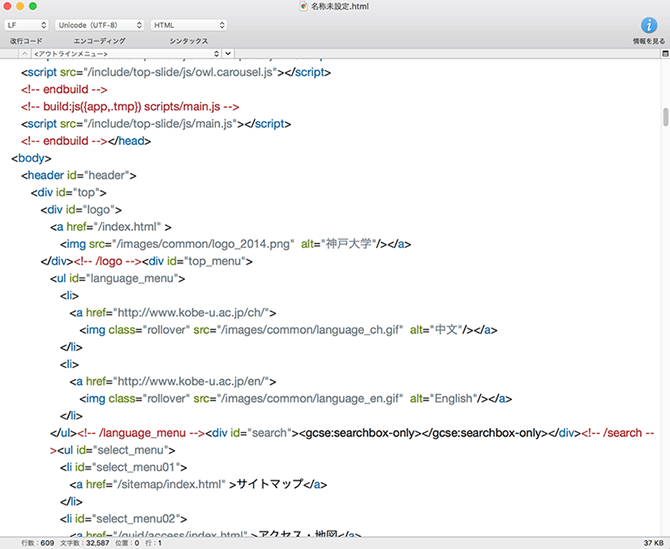Click the red close window button

(7, 6)
